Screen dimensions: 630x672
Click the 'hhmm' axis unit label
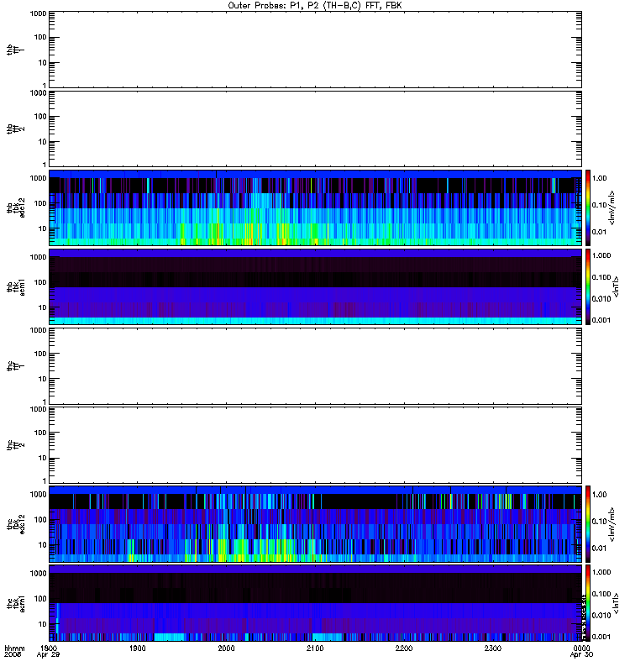tap(14, 648)
